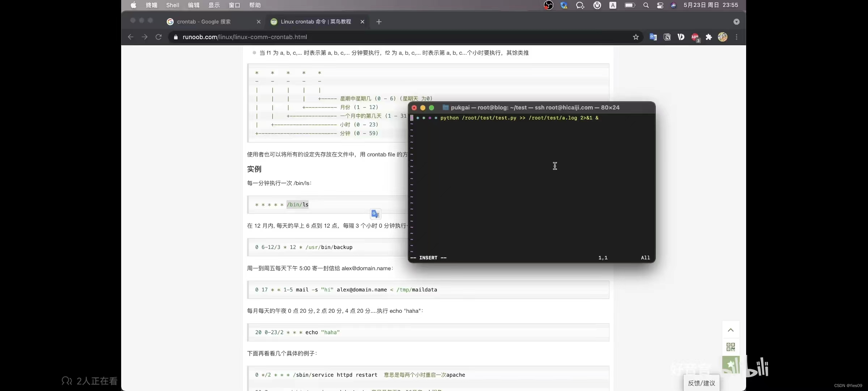Open the extensions puzzle icon
868x391 pixels.
pyautogui.click(x=709, y=37)
